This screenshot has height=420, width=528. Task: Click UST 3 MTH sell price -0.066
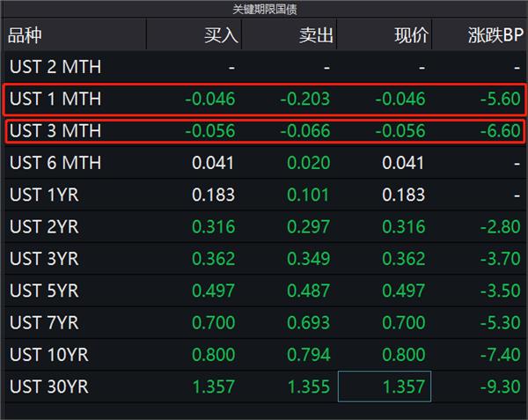coord(305,131)
